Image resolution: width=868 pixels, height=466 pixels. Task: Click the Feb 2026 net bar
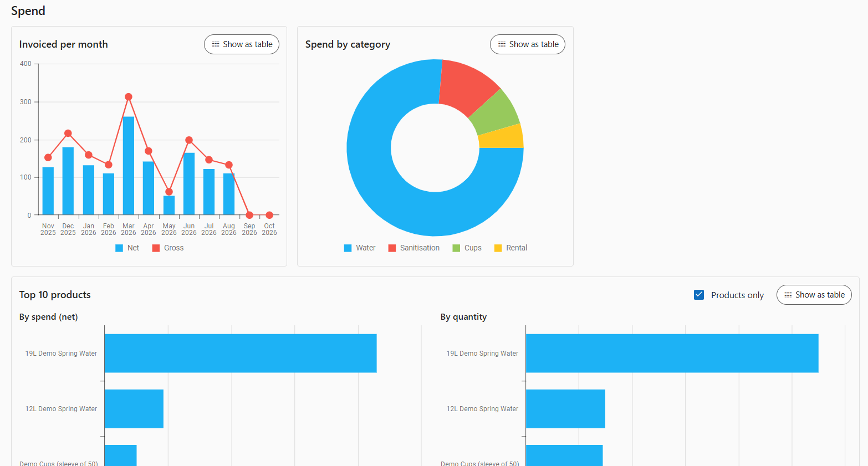tap(109, 194)
